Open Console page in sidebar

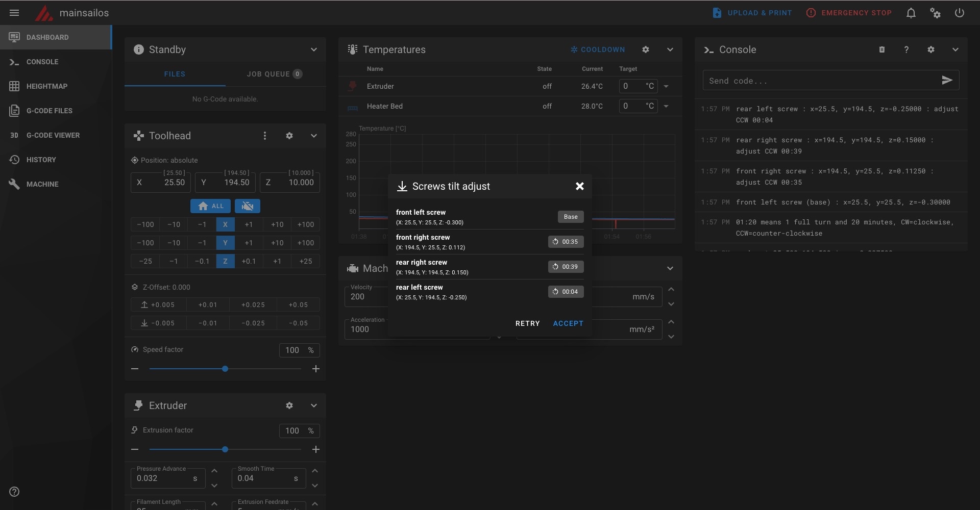click(56, 62)
